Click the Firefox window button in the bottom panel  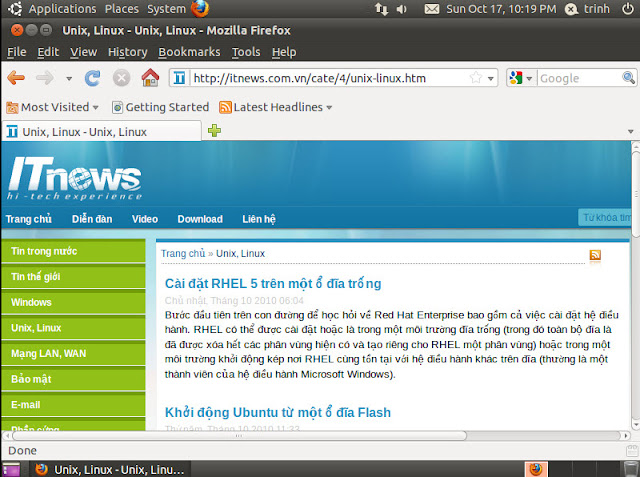click(110, 470)
